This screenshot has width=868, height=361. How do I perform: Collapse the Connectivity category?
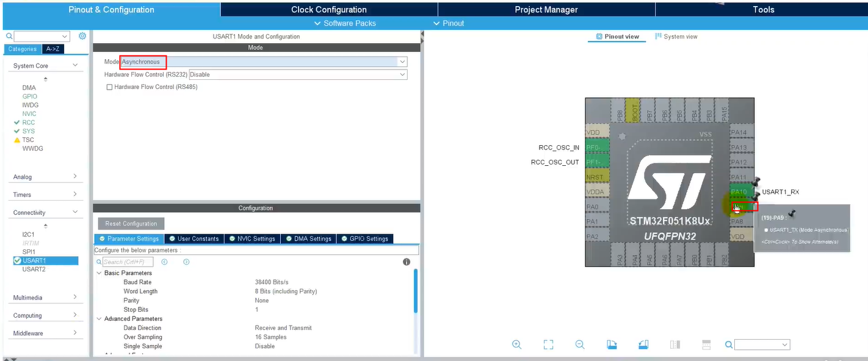point(75,212)
